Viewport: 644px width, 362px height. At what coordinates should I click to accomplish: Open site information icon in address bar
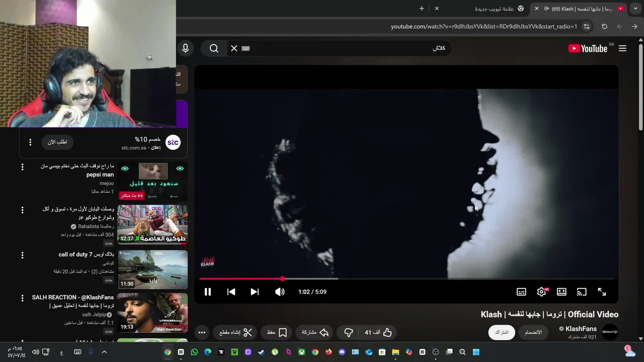(587, 26)
